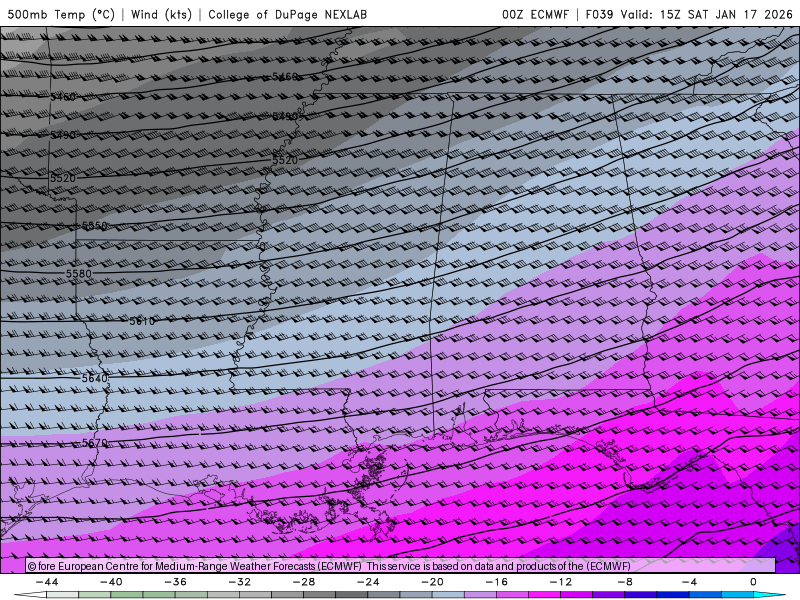The width and height of the screenshot is (800, 600).
Task: Select the "College of DuPage NEXLAB" header text
Action: [x=287, y=14]
